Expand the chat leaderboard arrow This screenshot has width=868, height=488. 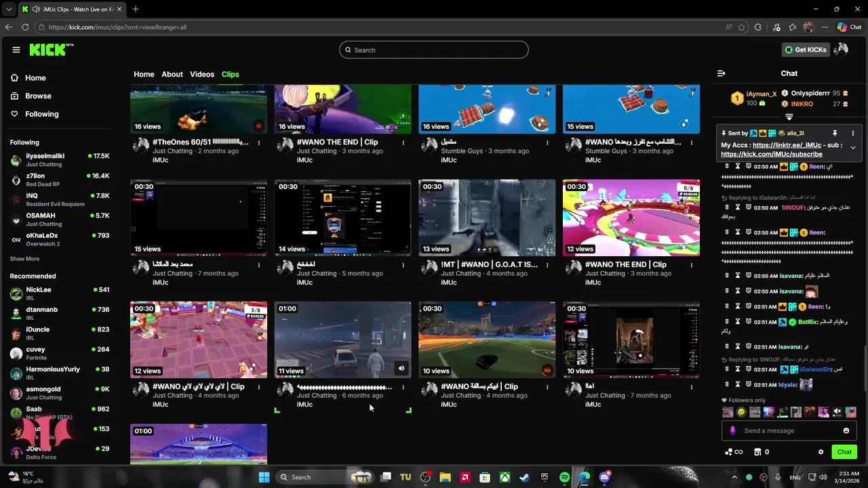point(789,117)
